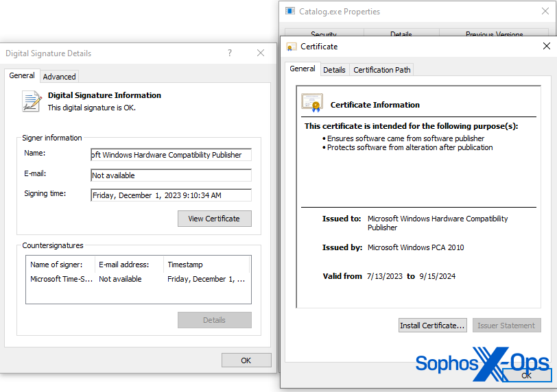Close the Digital Signature Details dialog
This screenshot has height=392, width=557.
pos(261,53)
